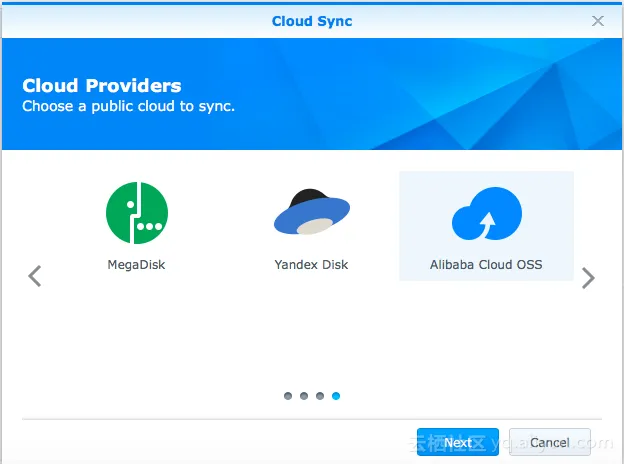Jump to third page dot
Image resolution: width=624 pixels, height=464 pixels.
[x=320, y=396]
